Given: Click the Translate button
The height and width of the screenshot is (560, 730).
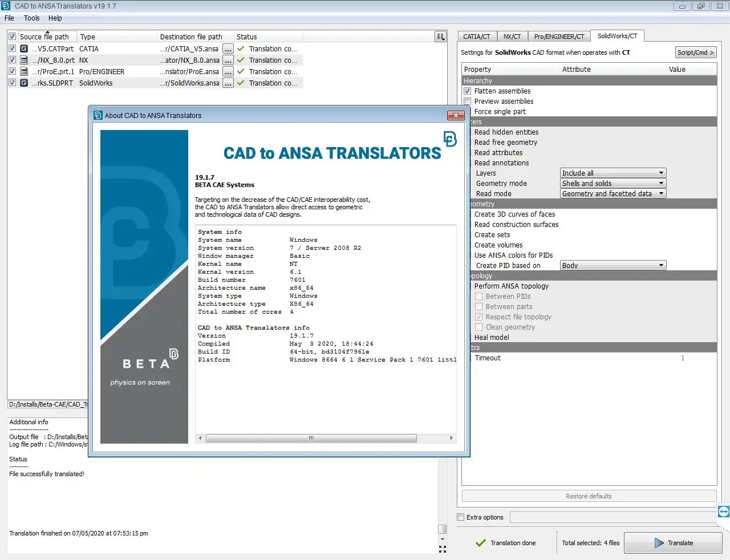Looking at the screenshot, I should click(673, 543).
